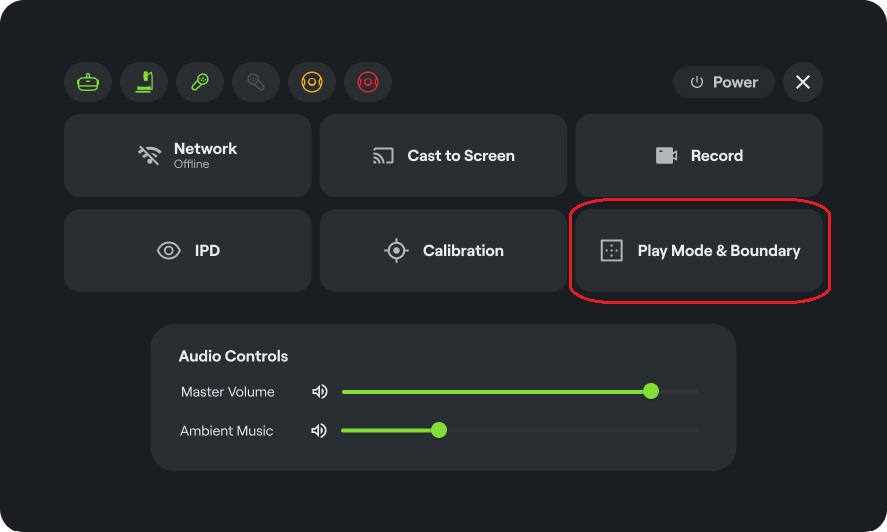Image resolution: width=887 pixels, height=532 pixels.
Task: Start Cast to Screen
Action: pyautogui.click(x=444, y=156)
